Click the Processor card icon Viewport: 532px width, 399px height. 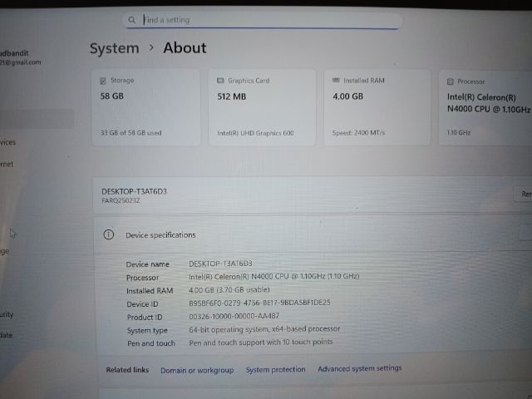[x=451, y=81]
